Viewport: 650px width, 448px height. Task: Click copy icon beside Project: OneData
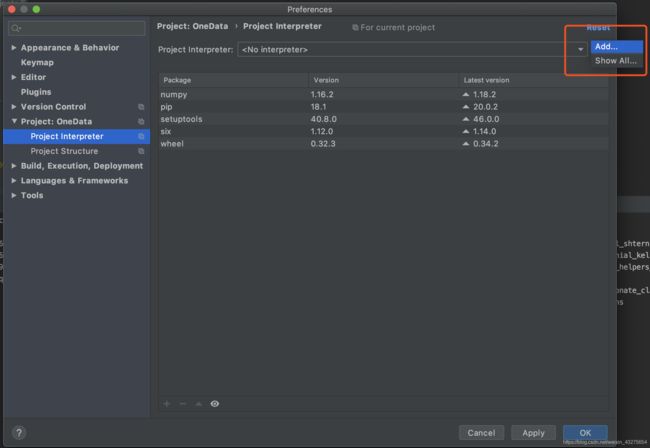141,121
